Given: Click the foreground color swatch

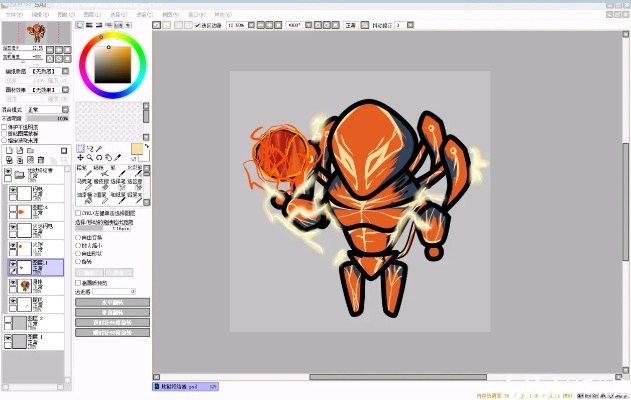Looking at the screenshot, I should pyautogui.click(x=136, y=149).
